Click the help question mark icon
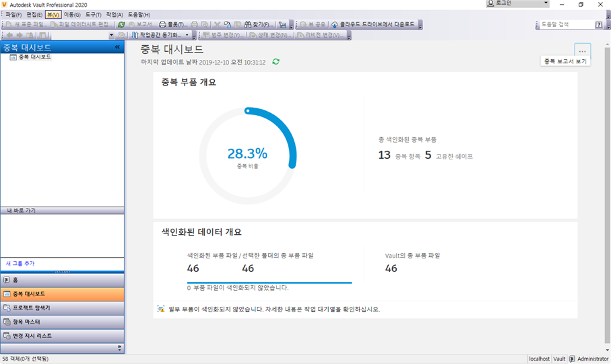The height and width of the screenshot is (364, 611). tap(598, 24)
